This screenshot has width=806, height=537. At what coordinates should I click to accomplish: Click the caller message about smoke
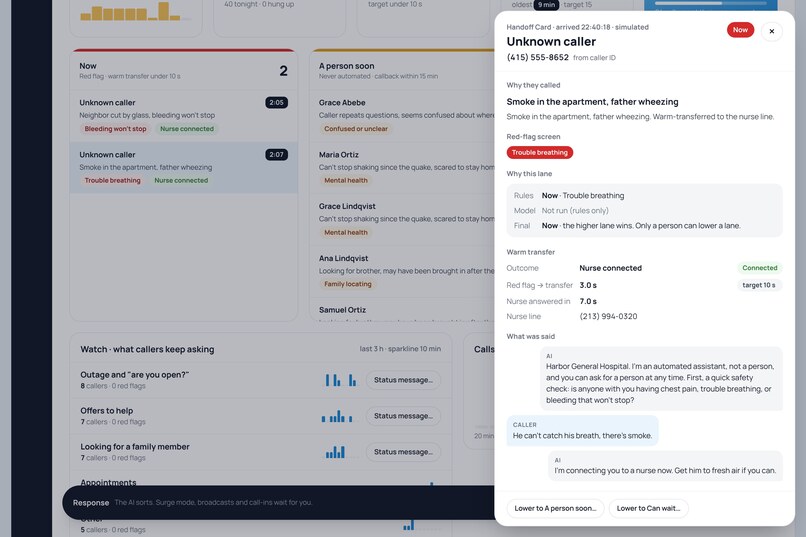point(582,431)
